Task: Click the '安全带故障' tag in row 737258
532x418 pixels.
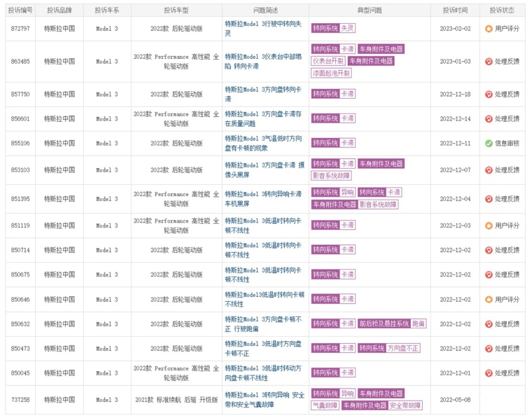Action: click(x=405, y=405)
